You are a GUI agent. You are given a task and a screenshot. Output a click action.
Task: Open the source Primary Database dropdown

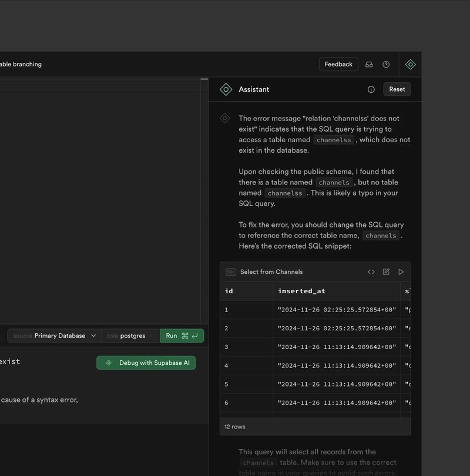pyautogui.click(x=54, y=336)
